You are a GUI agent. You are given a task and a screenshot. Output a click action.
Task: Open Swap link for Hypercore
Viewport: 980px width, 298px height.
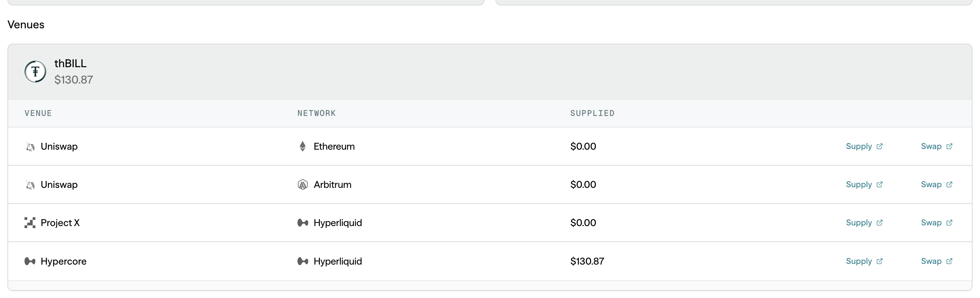(x=936, y=261)
